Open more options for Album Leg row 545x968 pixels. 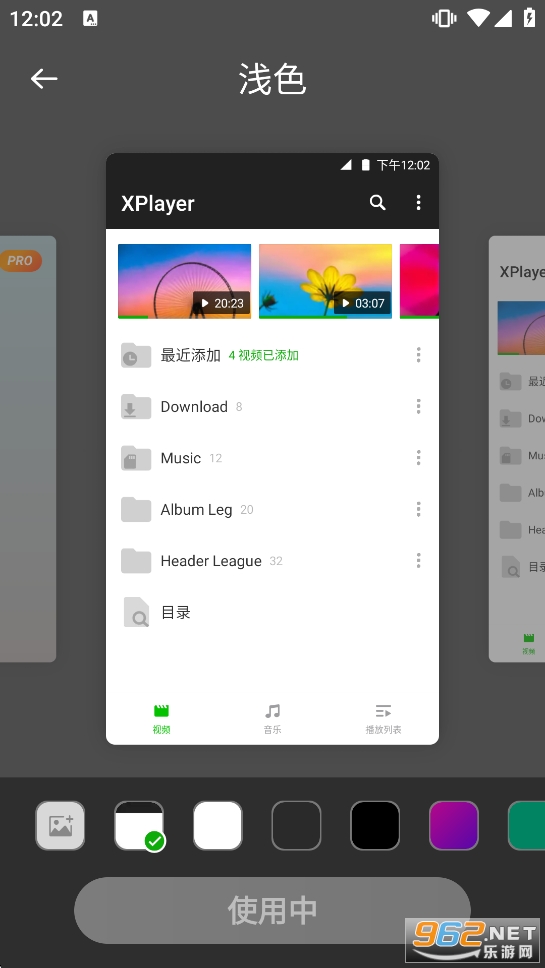click(x=418, y=509)
